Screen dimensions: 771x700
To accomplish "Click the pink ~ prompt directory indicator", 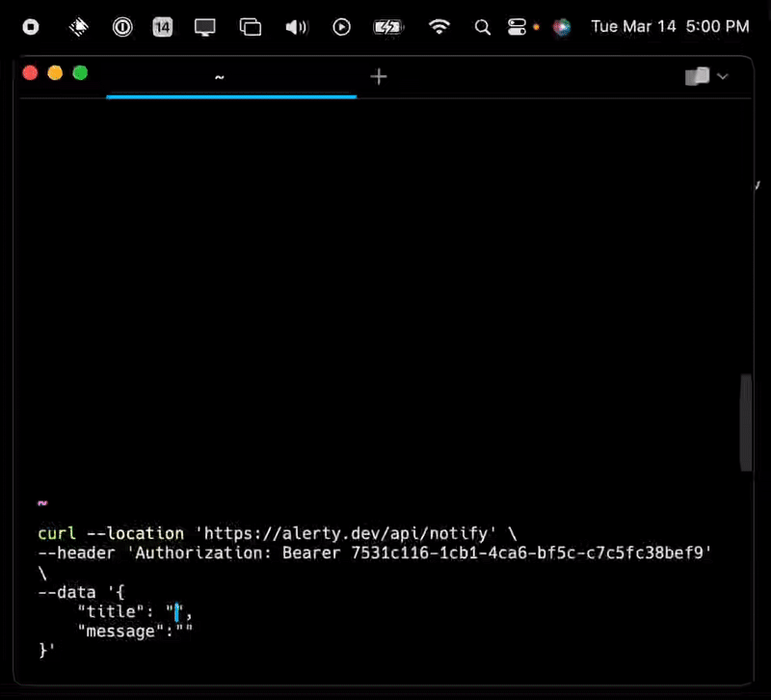I will [x=42, y=502].
